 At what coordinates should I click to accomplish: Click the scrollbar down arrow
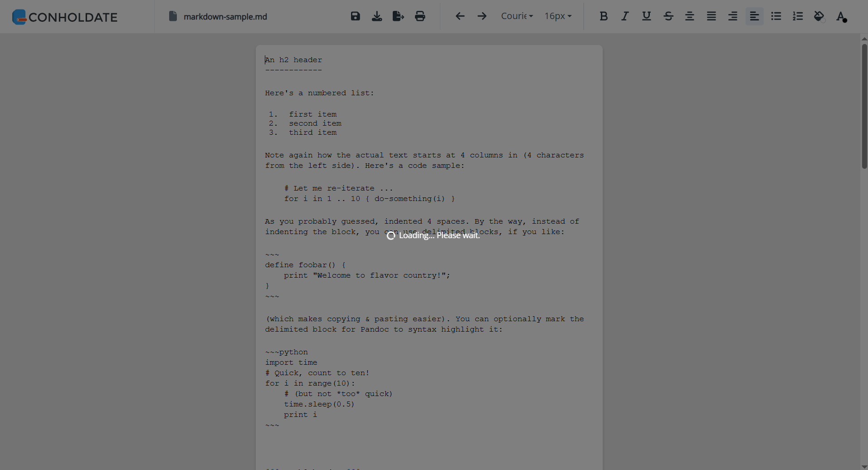point(864,467)
